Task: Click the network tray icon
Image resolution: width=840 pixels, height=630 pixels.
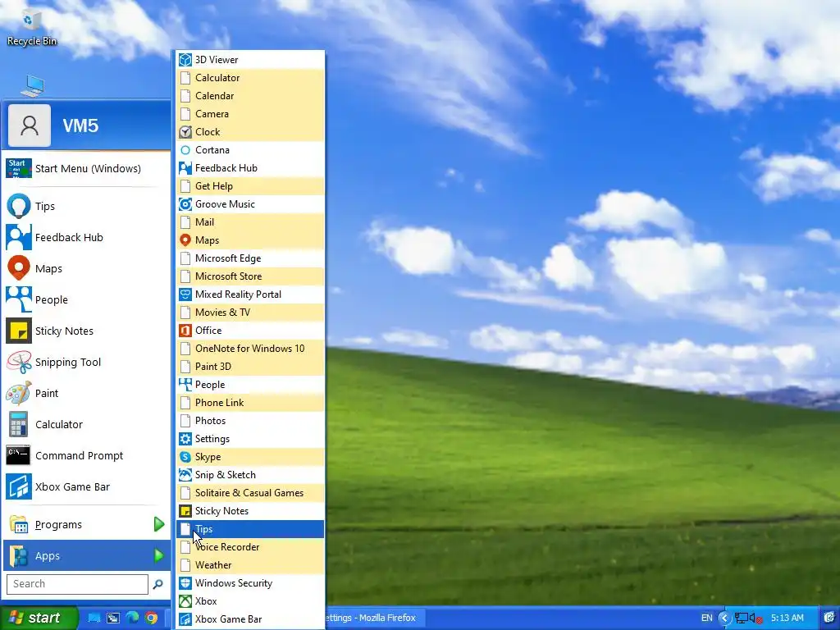Action: [741, 619]
